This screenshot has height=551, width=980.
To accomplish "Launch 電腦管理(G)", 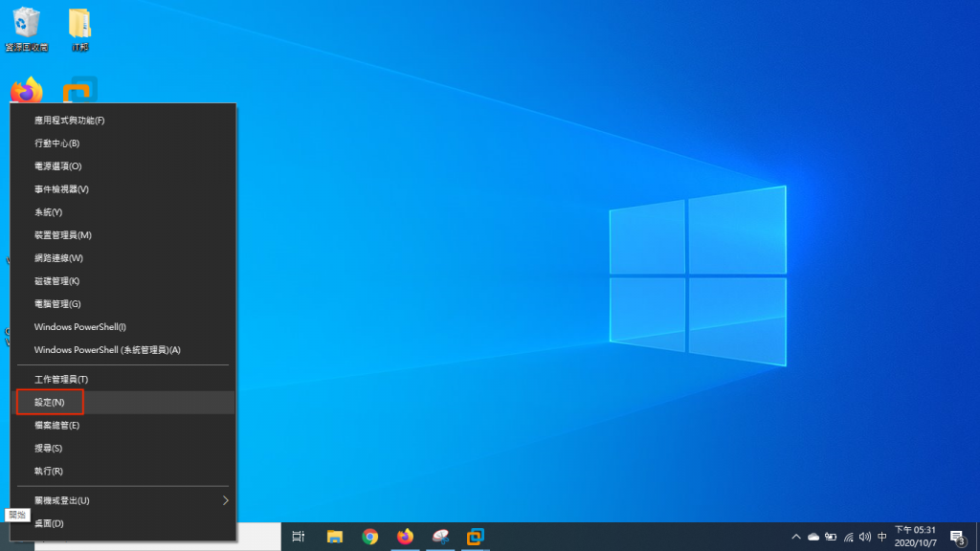I will tap(123, 304).
